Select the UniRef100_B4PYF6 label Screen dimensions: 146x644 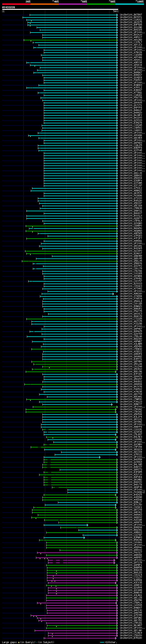(x=131, y=108)
